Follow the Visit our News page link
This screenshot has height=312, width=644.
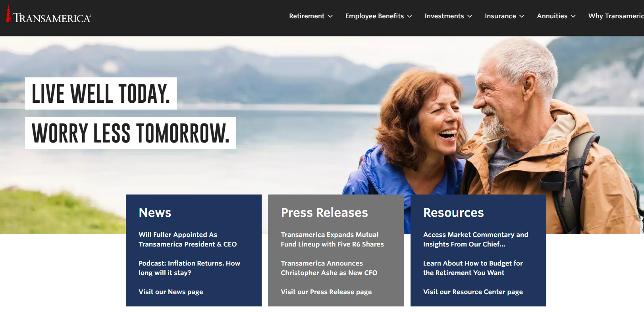171,292
